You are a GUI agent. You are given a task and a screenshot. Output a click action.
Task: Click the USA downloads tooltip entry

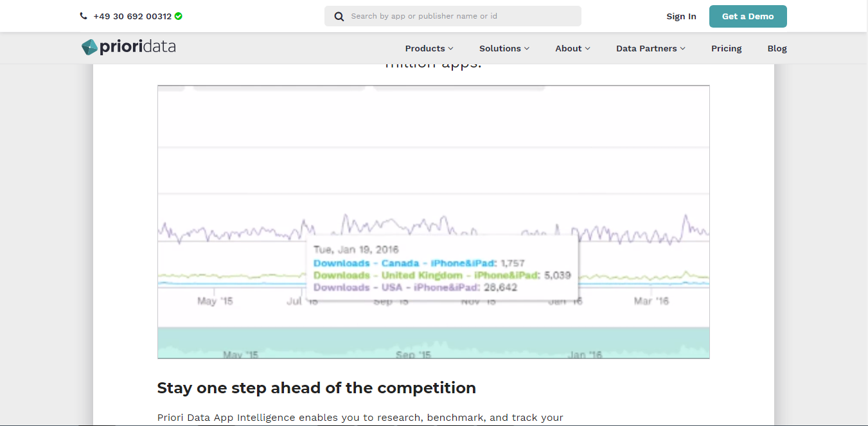(x=415, y=287)
